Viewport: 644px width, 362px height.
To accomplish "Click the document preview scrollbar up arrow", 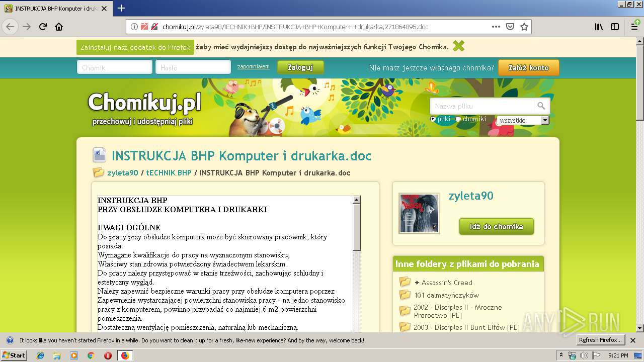I will (x=357, y=200).
